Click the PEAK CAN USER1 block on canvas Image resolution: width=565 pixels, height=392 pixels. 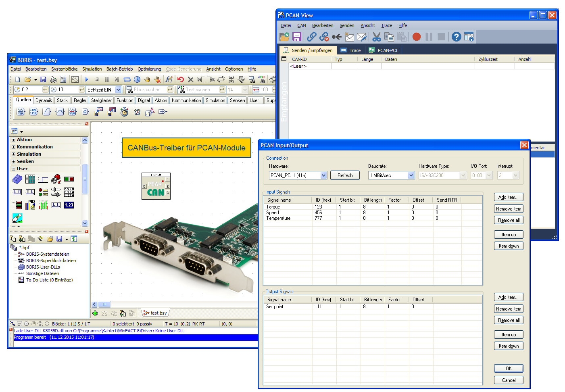click(156, 186)
